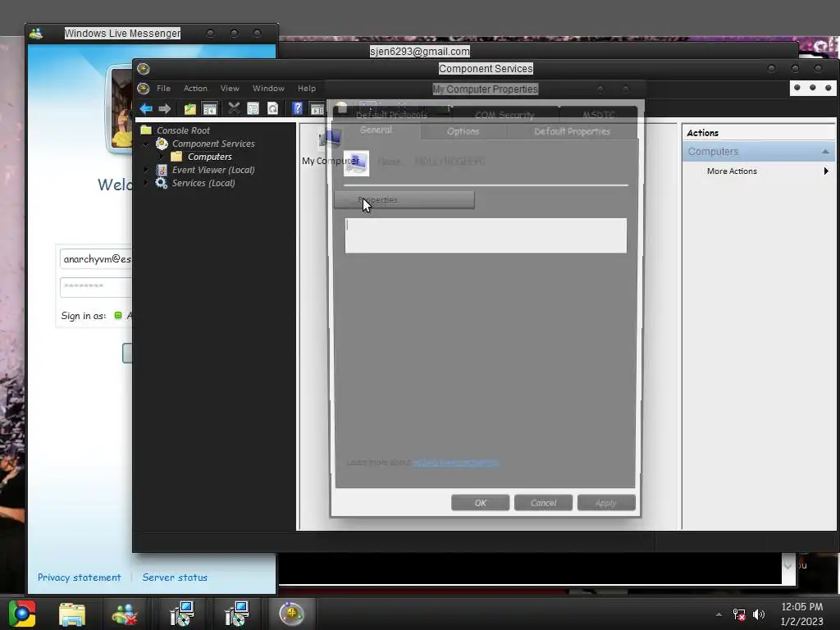840x630 pixels.
Task: Open the File menu
Action: point(163,89)
